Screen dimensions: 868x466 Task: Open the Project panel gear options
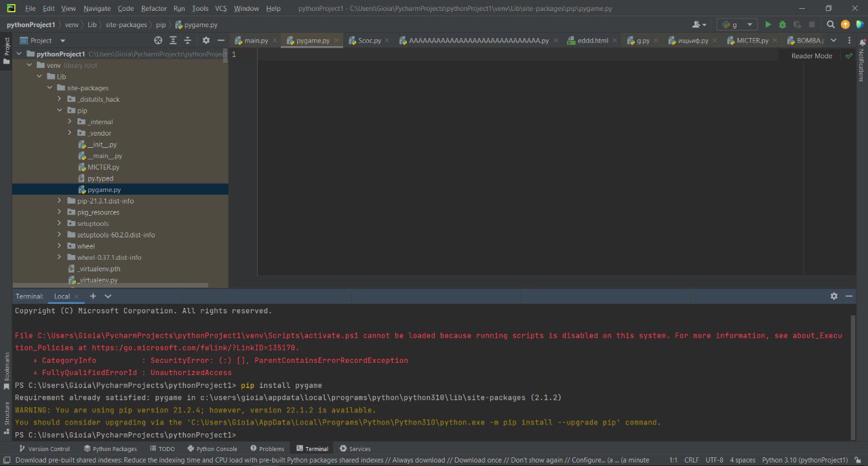pos(206,41)
